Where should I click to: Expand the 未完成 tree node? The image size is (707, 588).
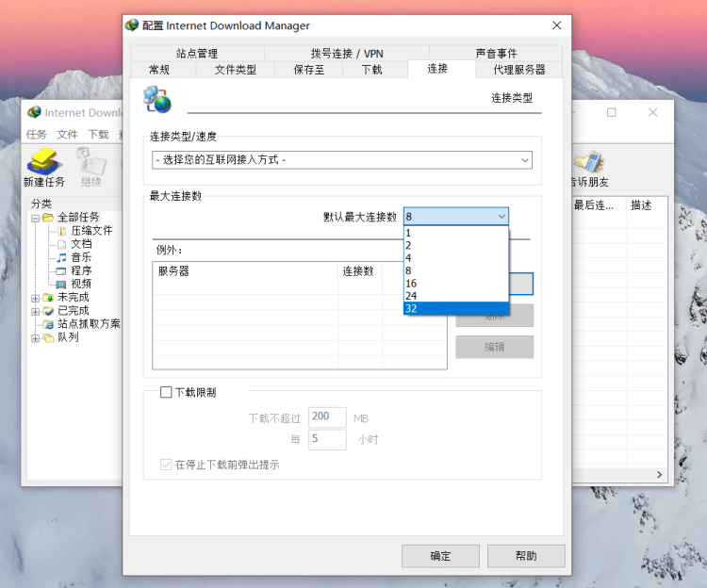[35, 298]
